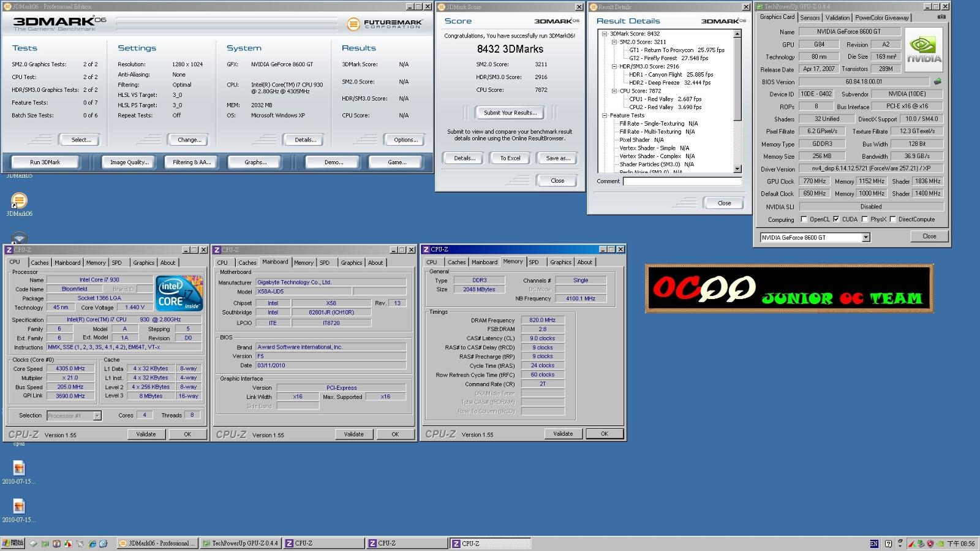Click Details button under System
This screenshot has height=551, width=980.
tap(305, 140)
